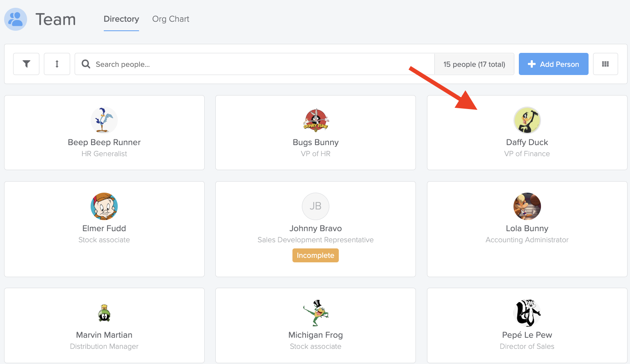Click the Incomplete status badge on Johnny Bravo
Image resolution: width=630 pixels, height=364 pixels.
(315, 255)
